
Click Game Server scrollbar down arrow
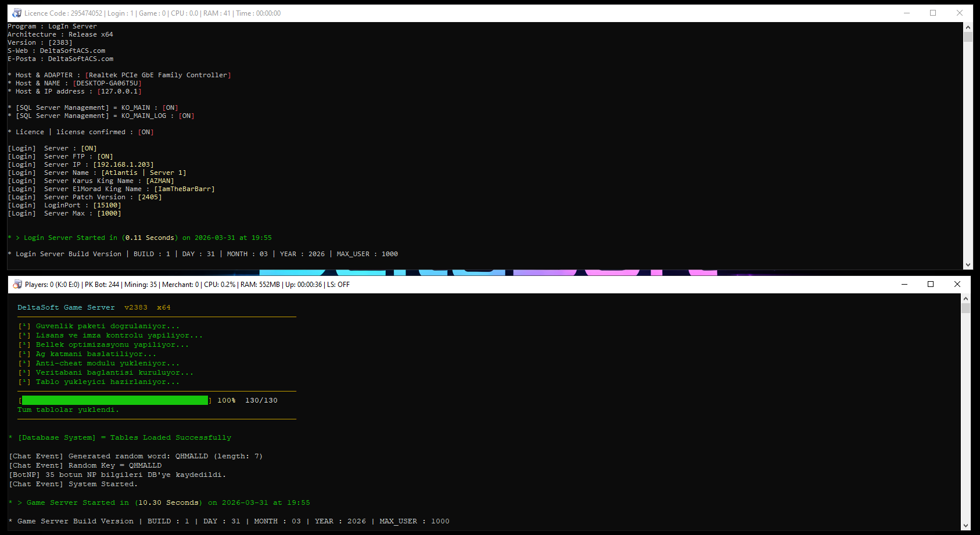pyautogui.click(x=965, y=526)
